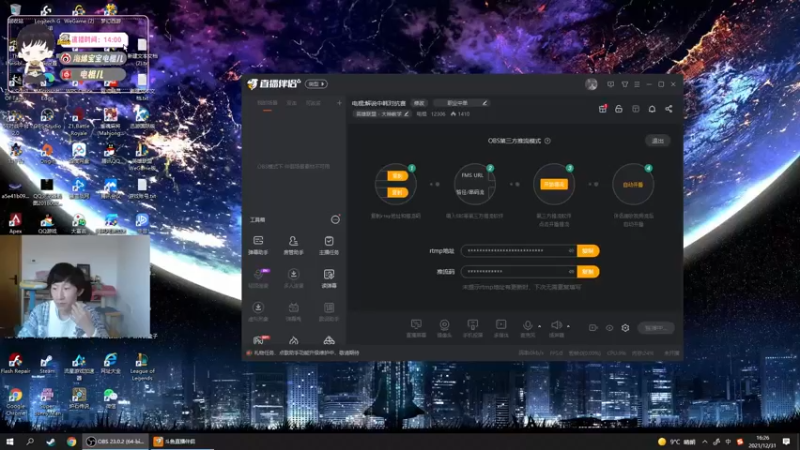
Task: Select the first scene tab
Action: (x=267, y=103)
